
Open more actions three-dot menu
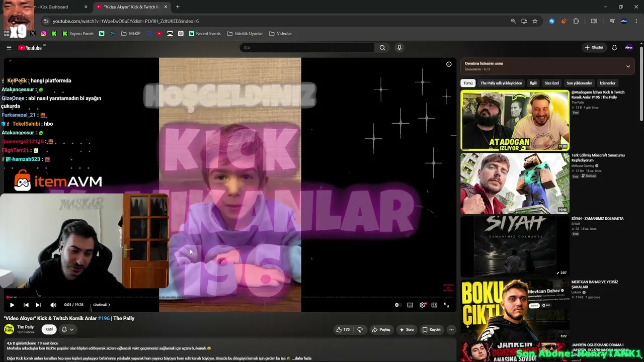pyautogui.click(x=451, y=330)
